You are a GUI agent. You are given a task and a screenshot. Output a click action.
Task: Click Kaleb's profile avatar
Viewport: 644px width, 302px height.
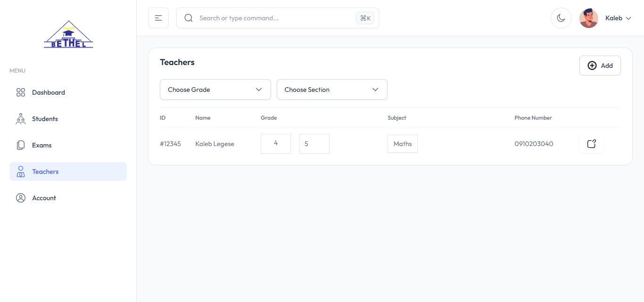point(588,18)
